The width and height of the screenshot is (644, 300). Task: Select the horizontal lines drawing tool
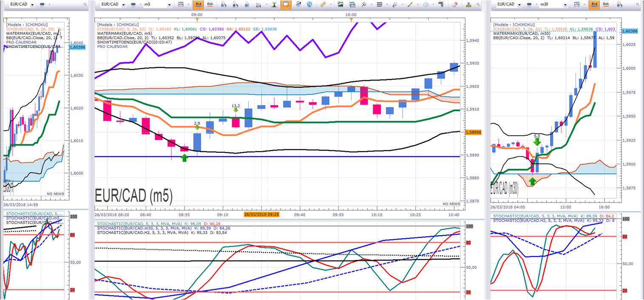coord(380,4)
